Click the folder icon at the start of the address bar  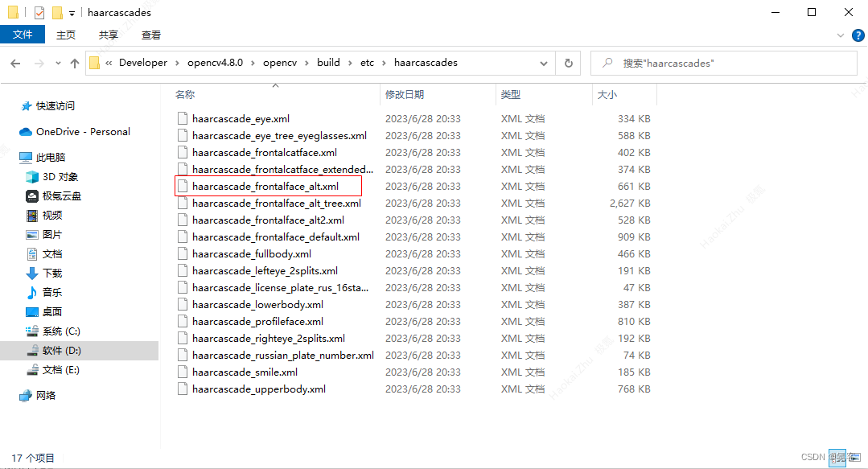coord(94,62)
